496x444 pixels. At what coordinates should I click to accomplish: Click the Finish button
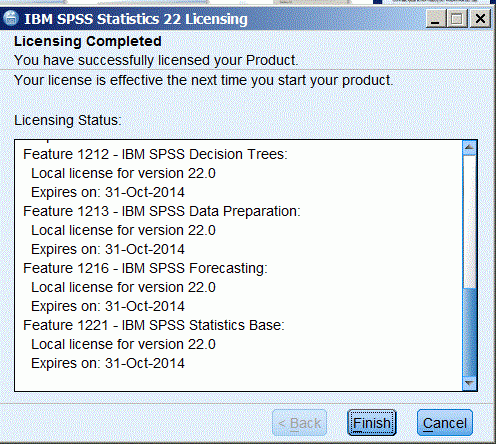pos(372,423)
